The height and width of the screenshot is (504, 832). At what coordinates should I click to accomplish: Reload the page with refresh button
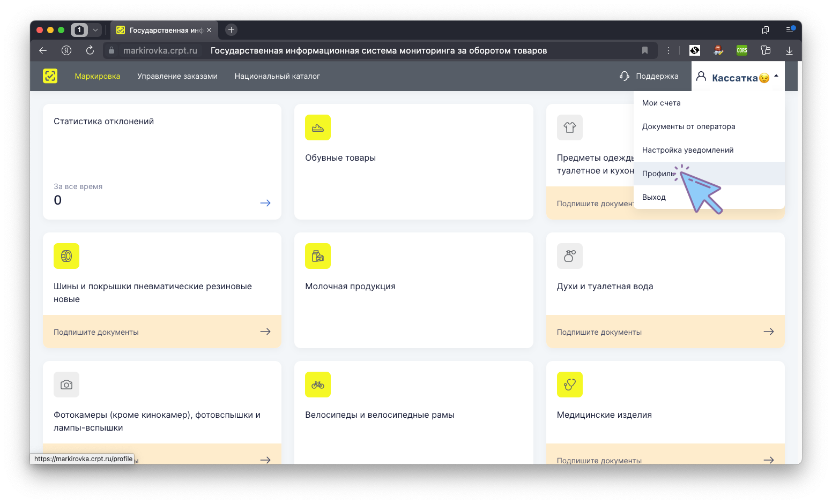[90, 50]
